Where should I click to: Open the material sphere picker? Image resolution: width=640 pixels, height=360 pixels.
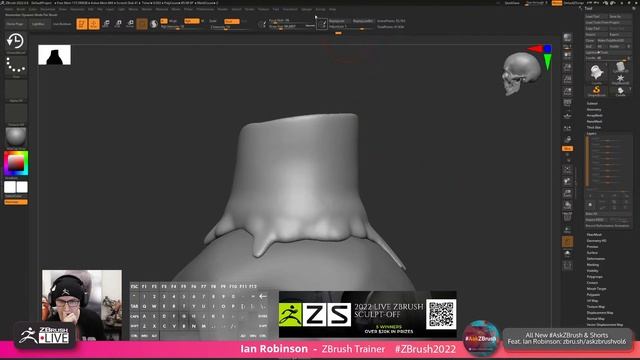(16, 138)
